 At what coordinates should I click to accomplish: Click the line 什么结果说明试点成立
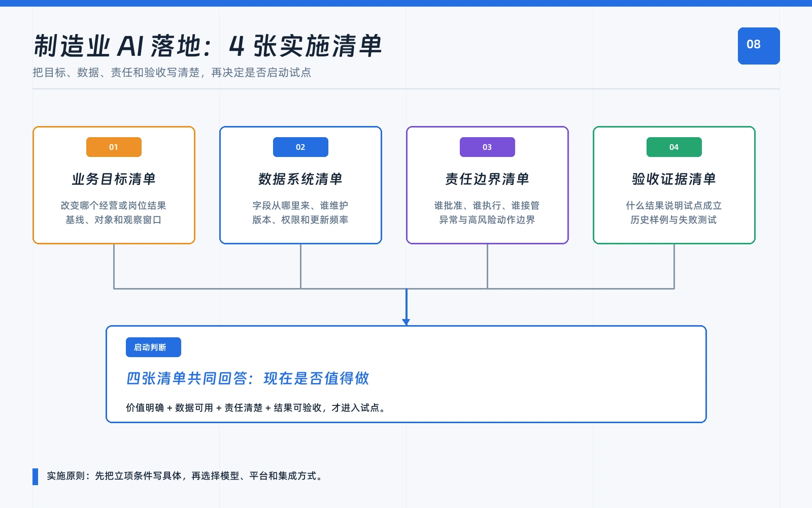tap(674, 206)
